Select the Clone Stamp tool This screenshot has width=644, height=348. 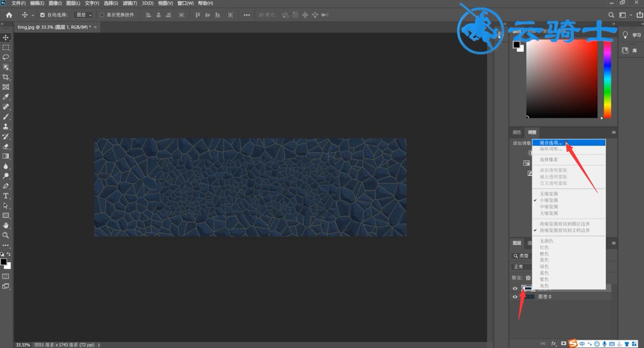point(6,127)
